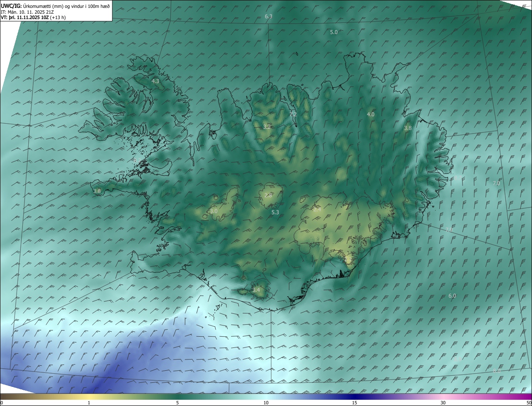Click the '4.3' label over the Westfjords

[155, 81]
